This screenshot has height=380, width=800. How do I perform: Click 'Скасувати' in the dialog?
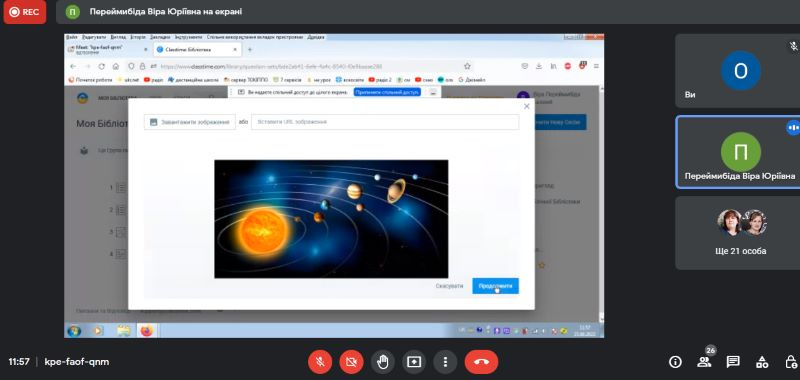tap(449, 286)
